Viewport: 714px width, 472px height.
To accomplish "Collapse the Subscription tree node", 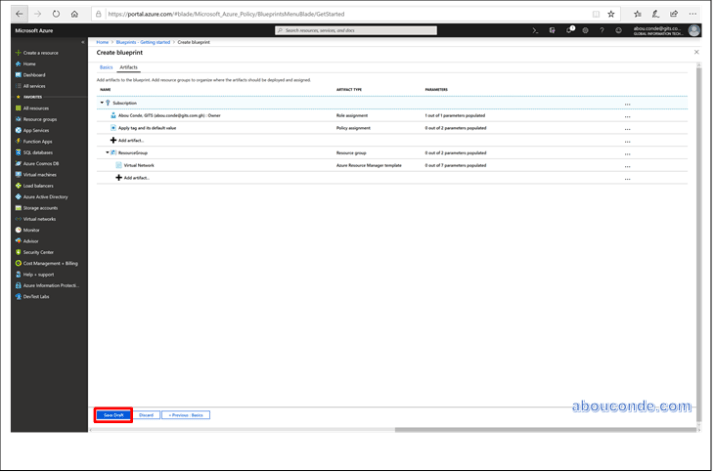I will [101, 103].
